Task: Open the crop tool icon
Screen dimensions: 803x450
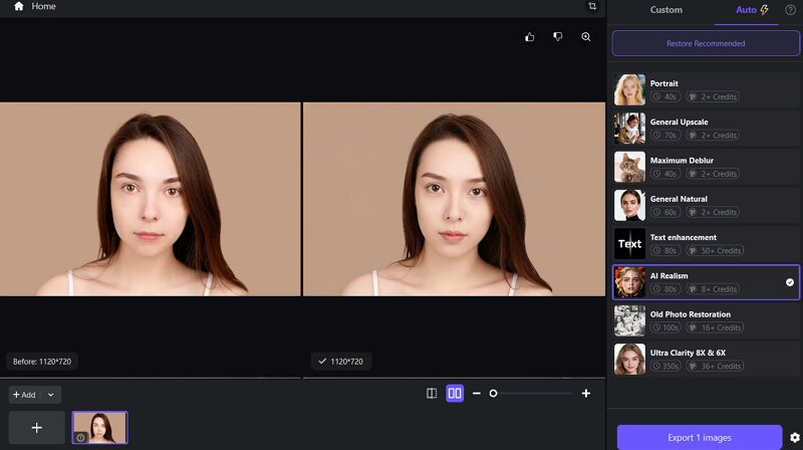Action: click(x=592, y=6)
